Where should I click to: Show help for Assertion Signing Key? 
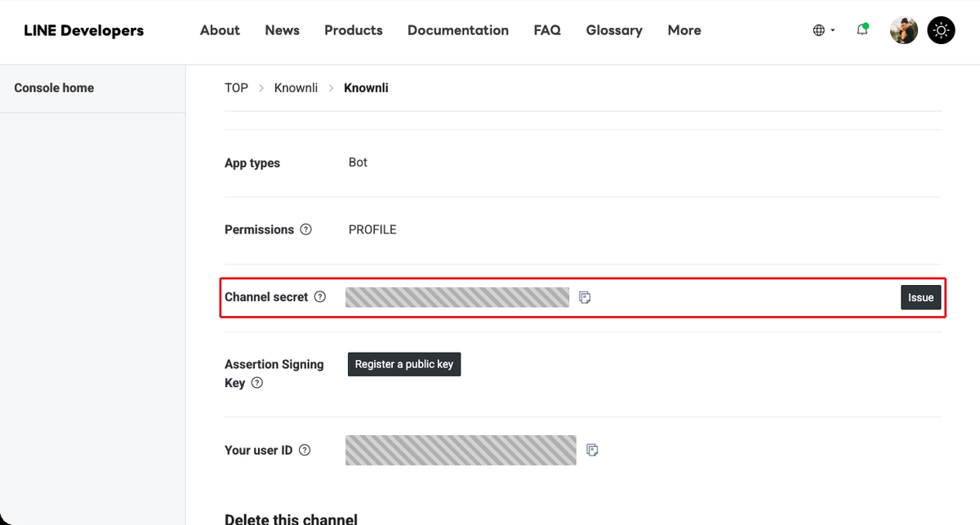[x=257, y=383]
